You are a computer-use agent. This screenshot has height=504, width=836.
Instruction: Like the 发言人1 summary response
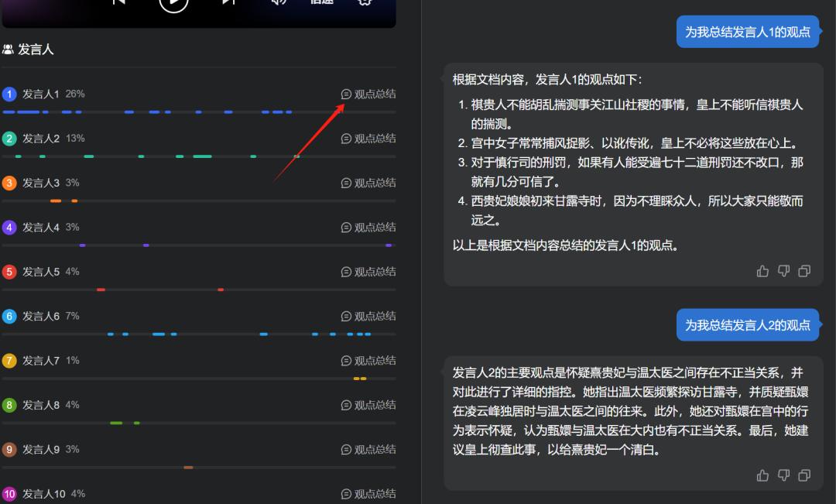point(763,271)
